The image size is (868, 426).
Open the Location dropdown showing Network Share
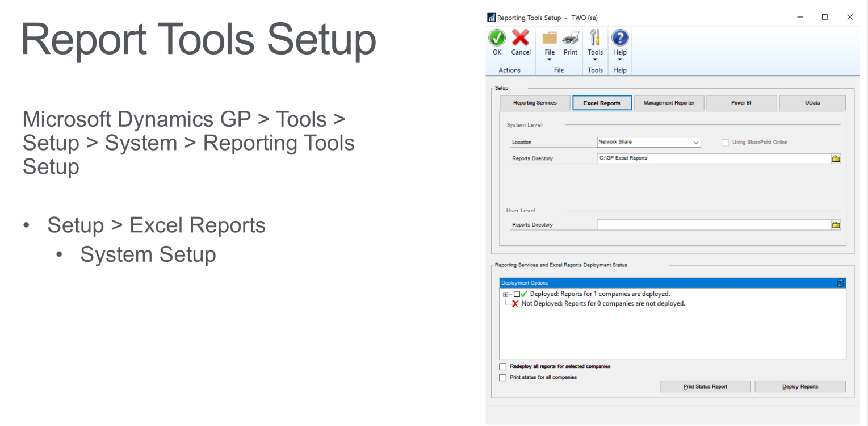[x=649, y=143]
